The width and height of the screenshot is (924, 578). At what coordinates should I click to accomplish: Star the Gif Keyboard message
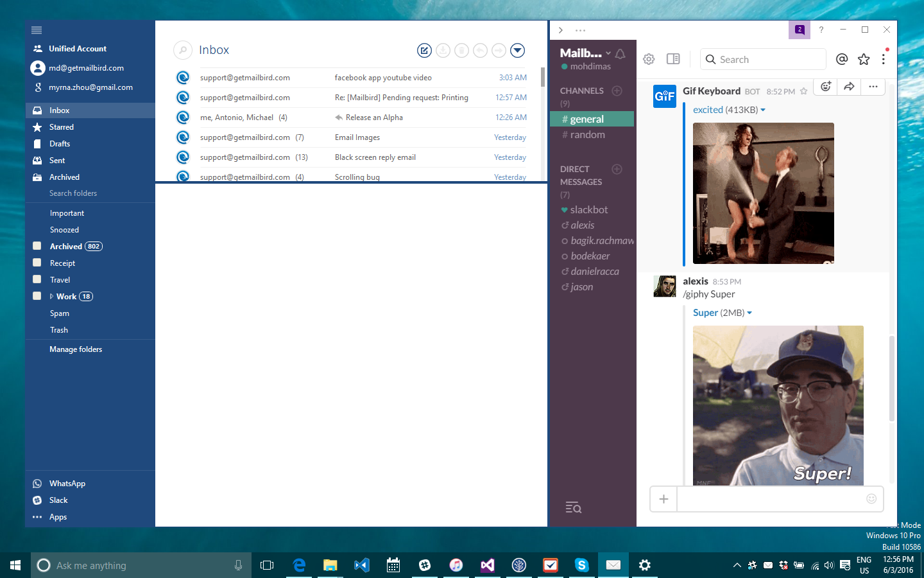click(803, 92)
